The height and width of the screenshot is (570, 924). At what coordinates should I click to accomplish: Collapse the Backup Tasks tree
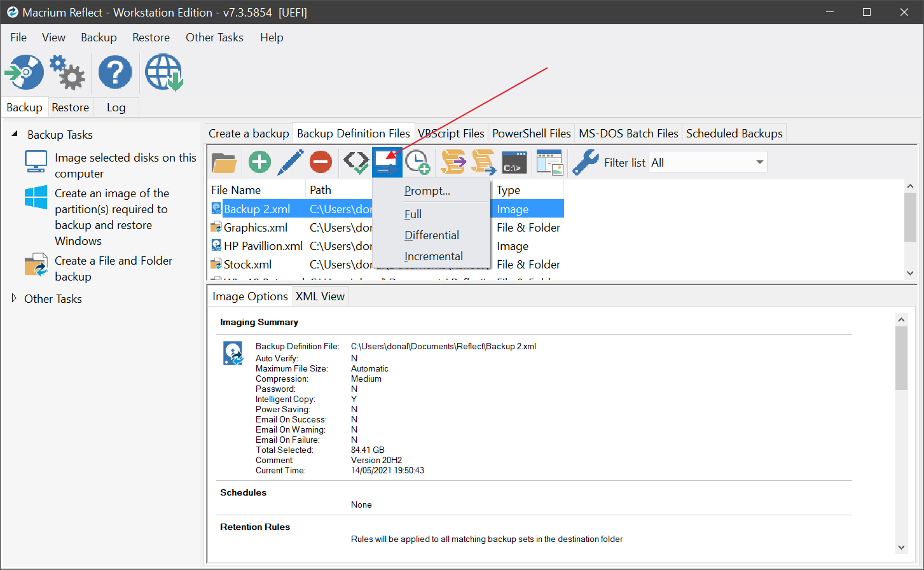[x=14, y=134]
